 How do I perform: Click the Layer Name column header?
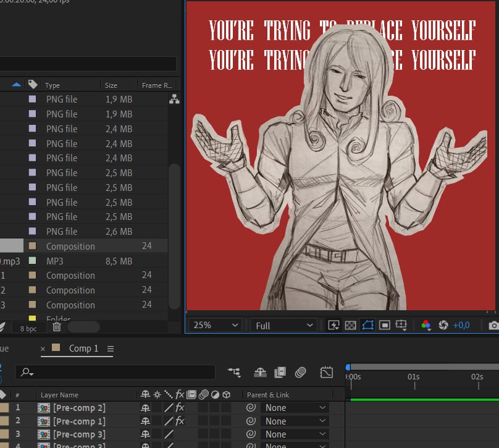(59, 395)
